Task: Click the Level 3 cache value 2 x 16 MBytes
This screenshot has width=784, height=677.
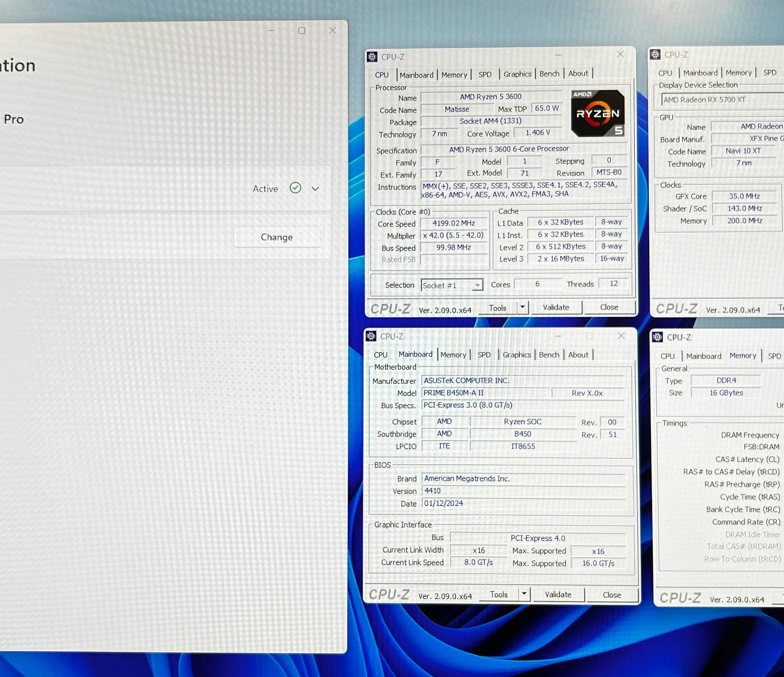Action: (561, 259)
